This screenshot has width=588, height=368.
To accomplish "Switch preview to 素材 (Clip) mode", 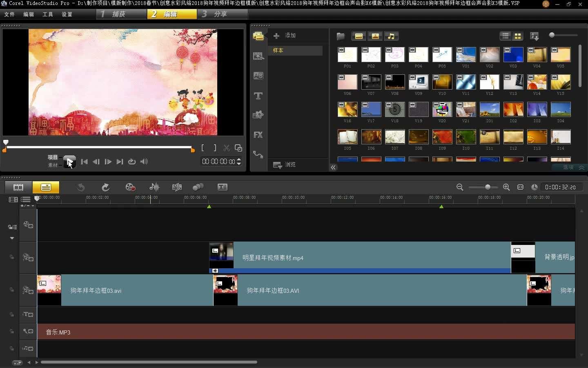I will (53, 165).
